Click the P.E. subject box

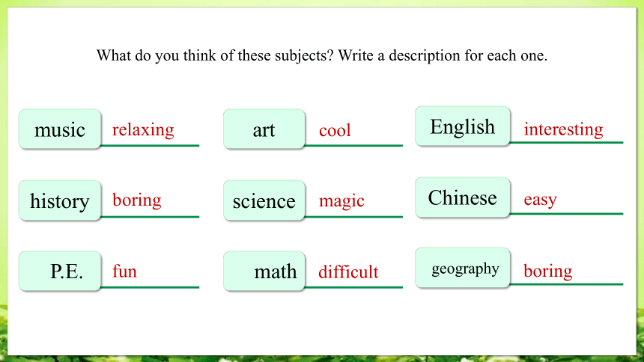point(60,271)
